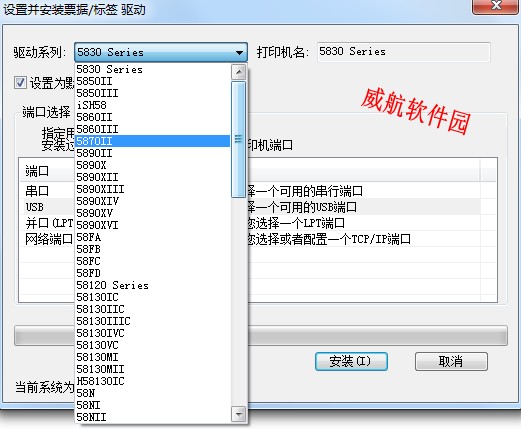The width and height of the screenshot is (521, 429).
Task: Click the list scrollbar down arrow
Action: pos(239,414)
